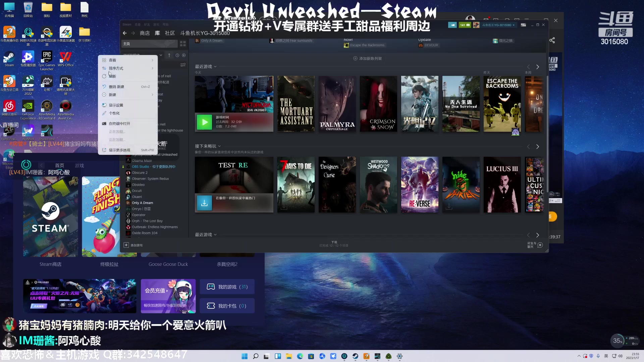Click 会员充值 membership banner

[x=168, y=296]
